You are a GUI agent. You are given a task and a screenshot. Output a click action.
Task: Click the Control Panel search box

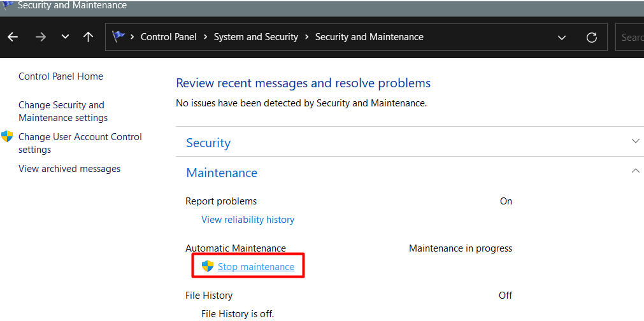[x=629, y=37]
